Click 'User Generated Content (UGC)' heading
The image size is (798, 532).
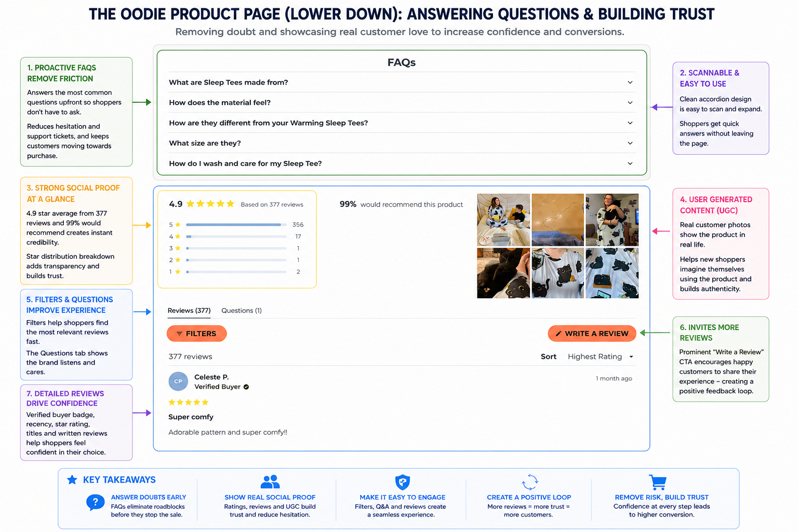(x=716, y=205)
